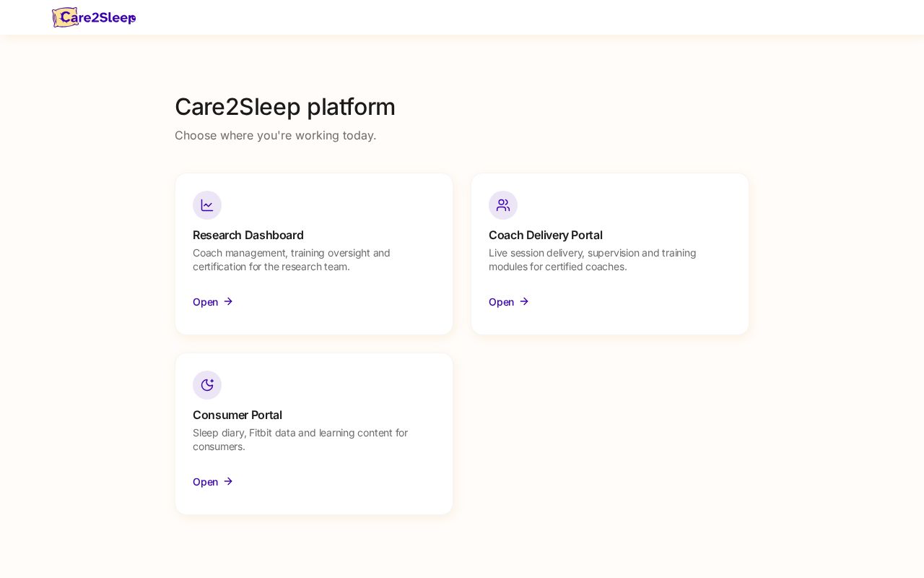Image resolution: width=924 pixels, height=578 pixels.
Task: Click arrow icon beside Research Dashboard Open
Action: click(228, 301)
